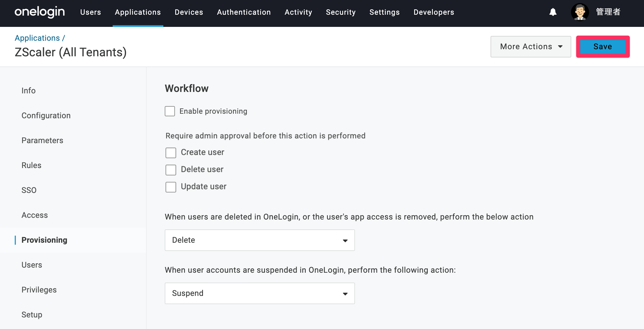Go to the Privileges sidebar tab
This screenshot has width=644, height=329.
tap(39, 290)
